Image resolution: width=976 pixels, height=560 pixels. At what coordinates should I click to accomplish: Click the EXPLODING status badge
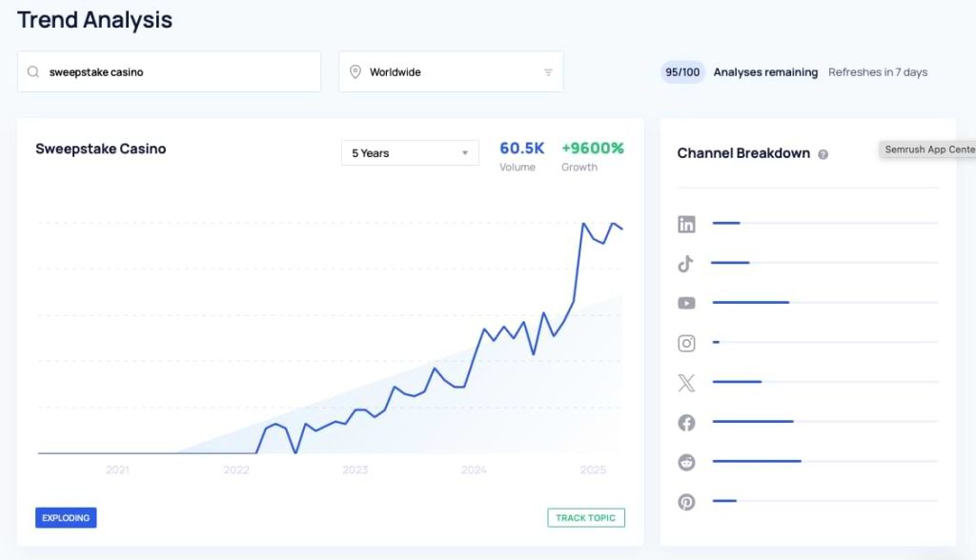click(66, 517)
